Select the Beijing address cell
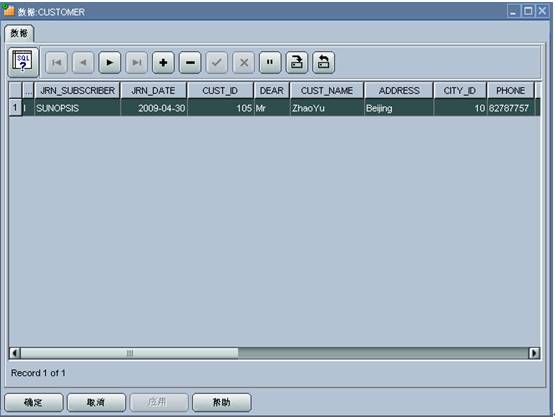This screenshot has width=555, height=417. [x=399, y=108]
